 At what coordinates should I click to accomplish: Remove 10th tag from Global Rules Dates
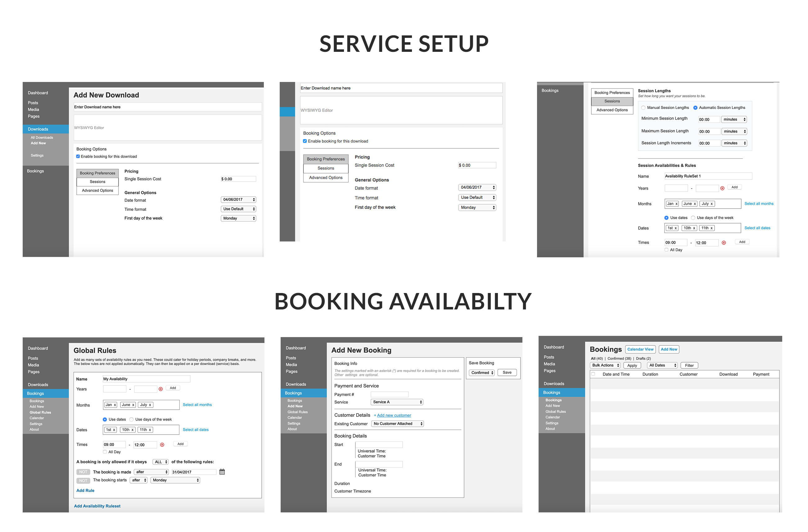point(133,430)
